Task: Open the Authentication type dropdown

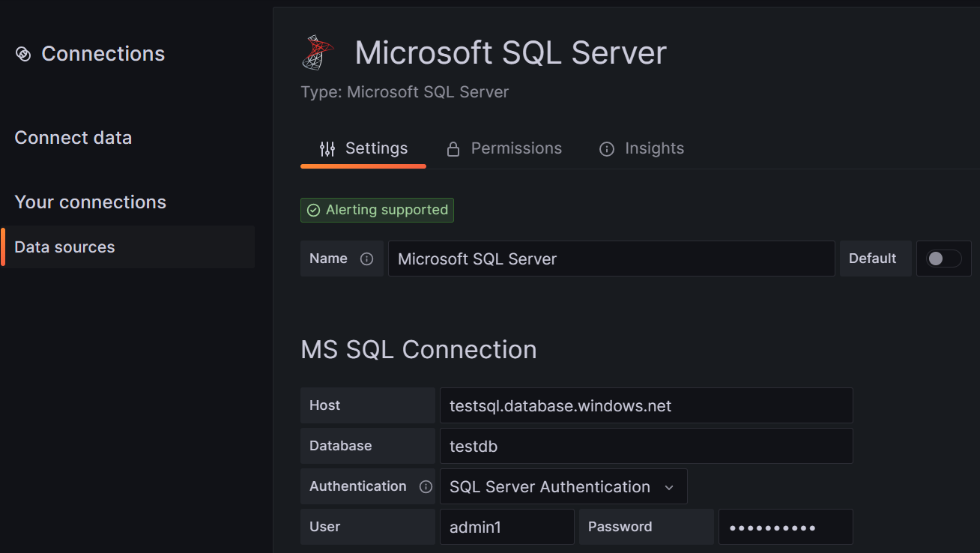Action: [x=563, y=486]
